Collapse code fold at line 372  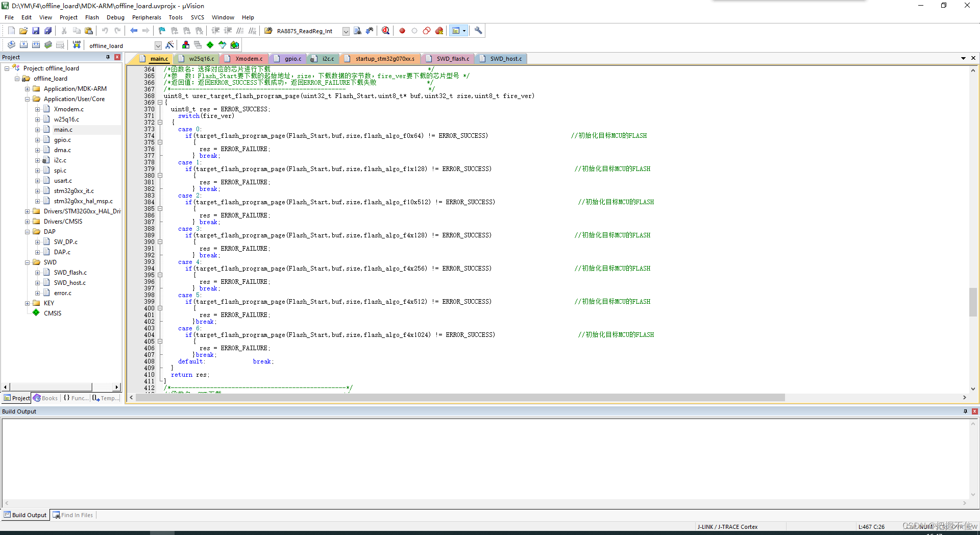pyautogui.click(x=160, y=123)
